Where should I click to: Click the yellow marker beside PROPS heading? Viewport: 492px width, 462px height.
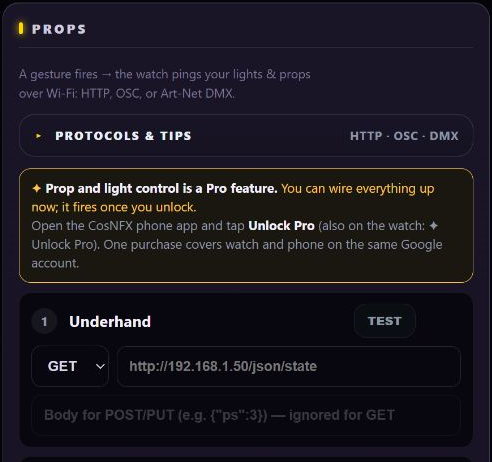pos(21,29)
